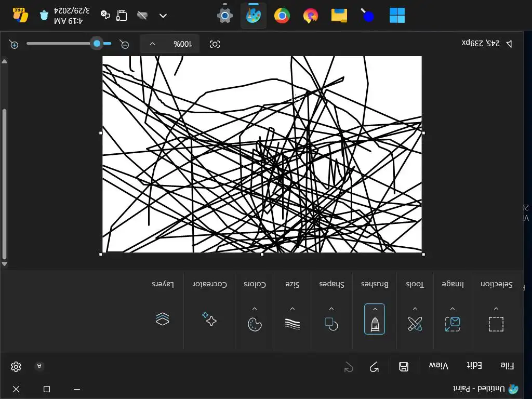532x399 pixels.
Task: Click the zoom out magnifier icon
Action: pos(124,44)
